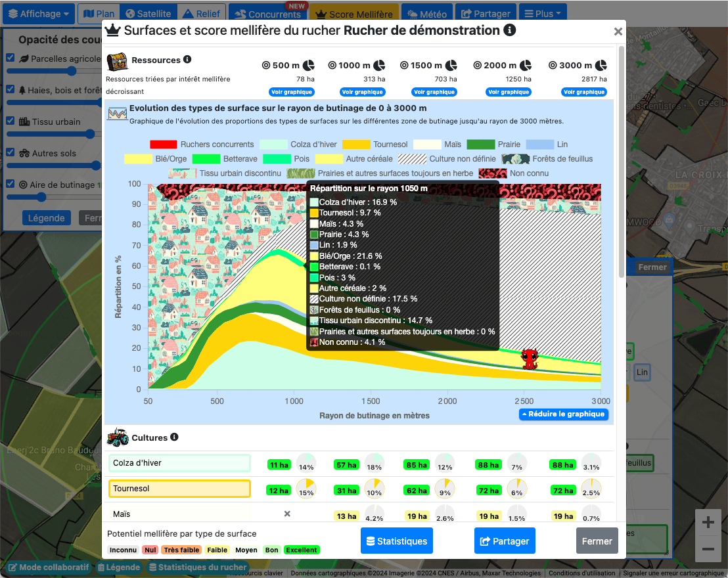Click the Légende button in the opacity panel
728x578 pixels.
(x=47, y=218)
